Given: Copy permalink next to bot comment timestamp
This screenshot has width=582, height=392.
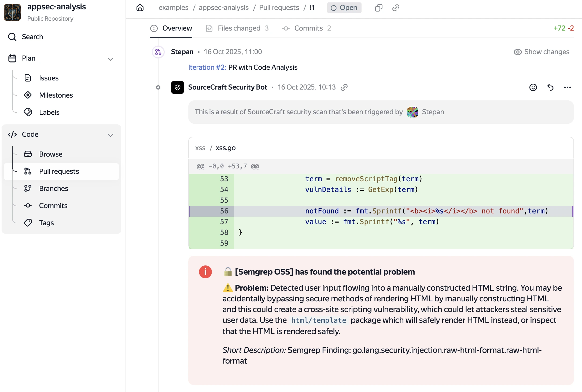Looking at the screenshot, I should (x=344, y=87).
